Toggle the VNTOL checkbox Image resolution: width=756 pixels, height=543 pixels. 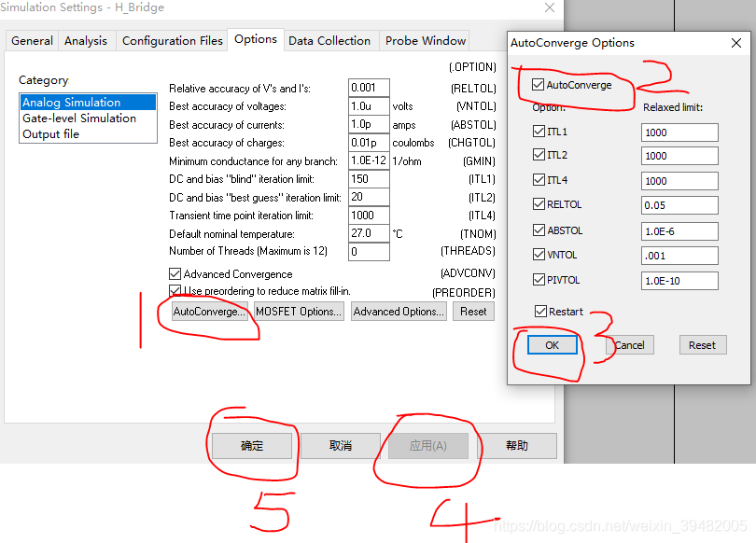tap(539, 255)
